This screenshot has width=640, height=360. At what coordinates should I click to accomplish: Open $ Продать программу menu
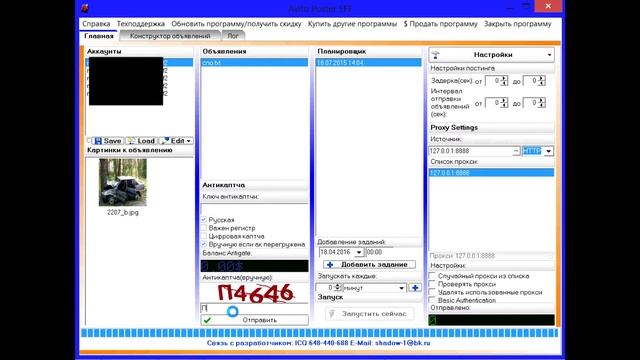(440, 24)
